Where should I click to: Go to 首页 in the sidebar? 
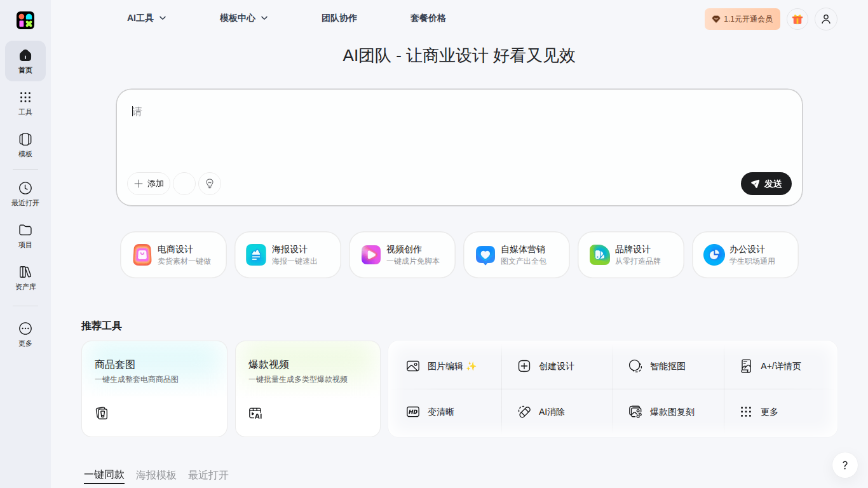25,61
